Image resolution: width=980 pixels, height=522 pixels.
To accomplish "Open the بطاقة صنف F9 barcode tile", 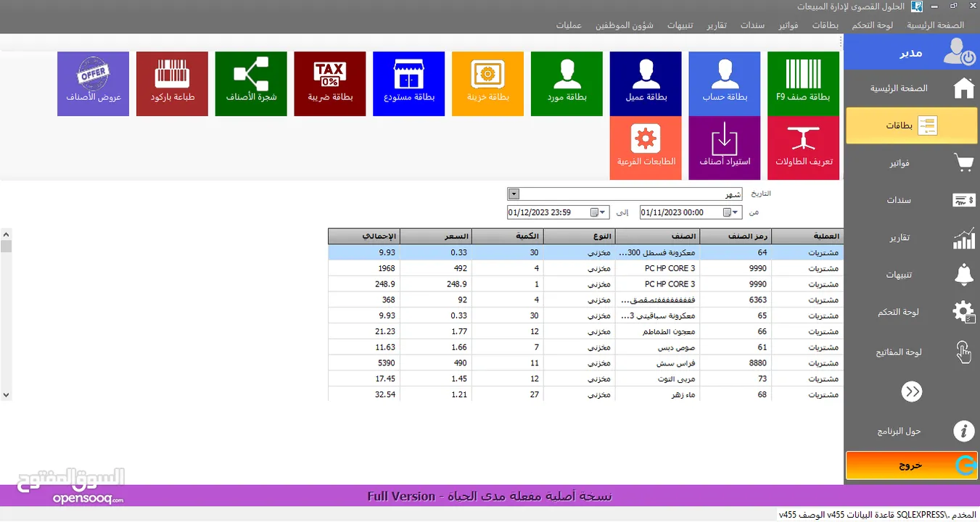I will (803, 83).
